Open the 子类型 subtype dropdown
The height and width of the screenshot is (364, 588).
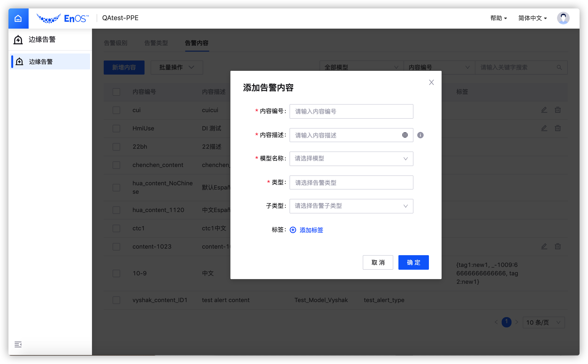pyautogui.click(x=351, y=206)
